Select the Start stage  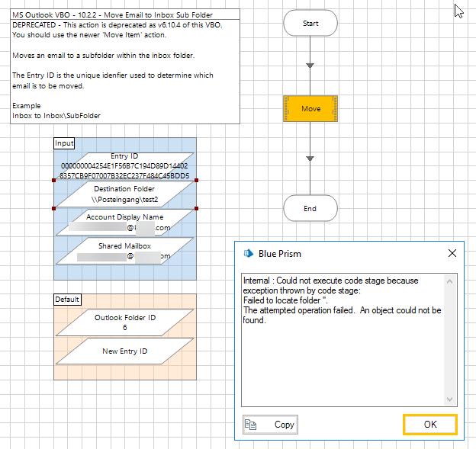click(310, 24)
